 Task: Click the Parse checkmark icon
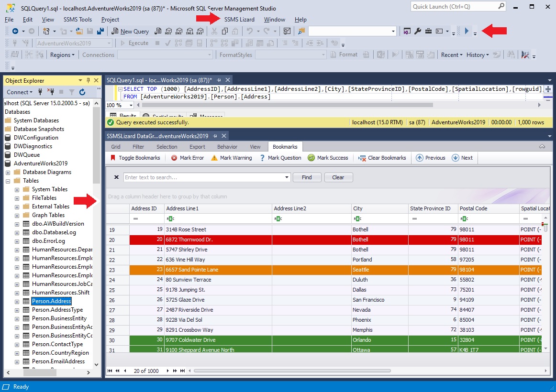(168, 43)
